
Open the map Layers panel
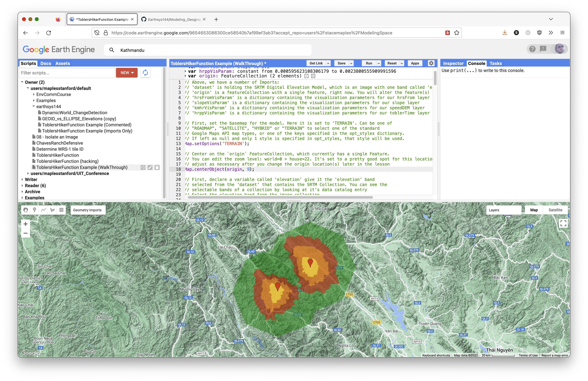(504, 210)
